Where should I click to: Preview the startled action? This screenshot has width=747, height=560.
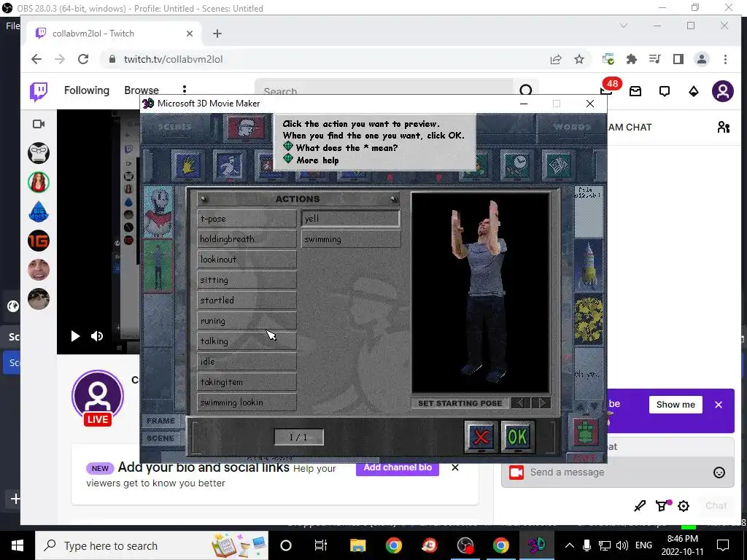pyautogui.click(x=247, y=300)
